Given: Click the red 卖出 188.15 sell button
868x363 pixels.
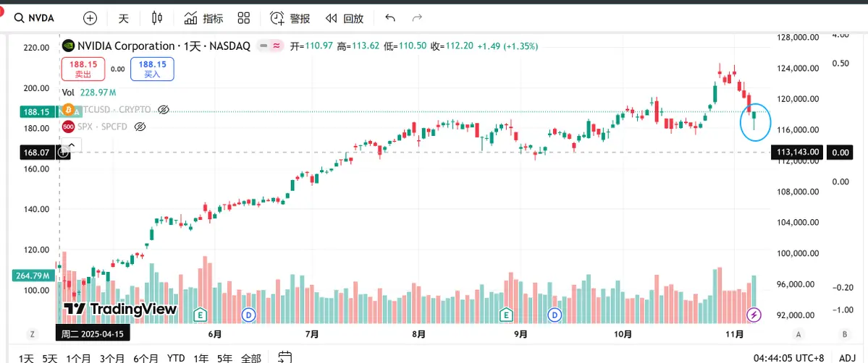Looking at the screenshot, I should pos(83,69).
